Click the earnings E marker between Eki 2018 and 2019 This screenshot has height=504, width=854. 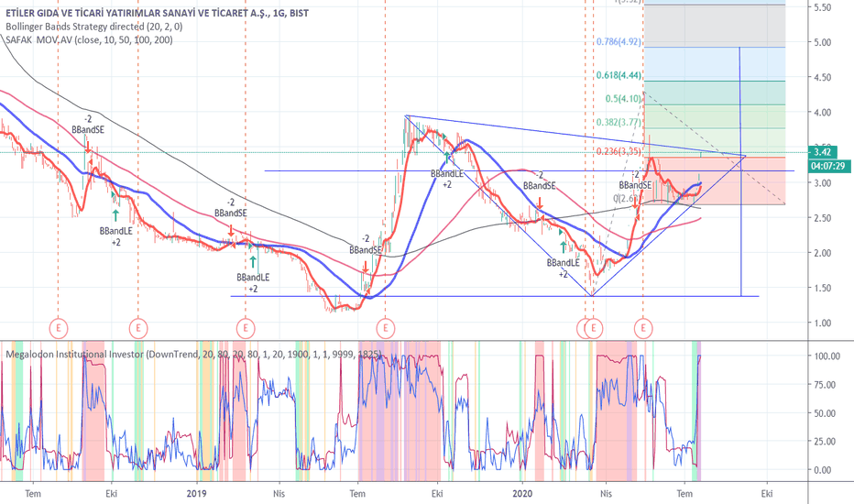coord(138,329)
